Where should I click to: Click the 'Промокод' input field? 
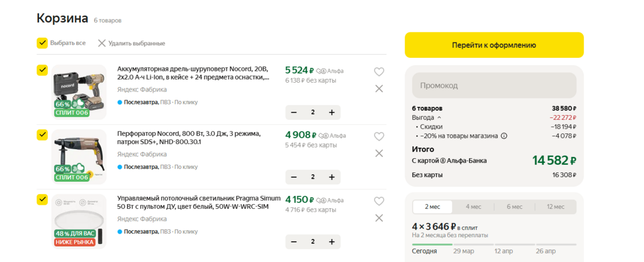[x=493, y=86]
